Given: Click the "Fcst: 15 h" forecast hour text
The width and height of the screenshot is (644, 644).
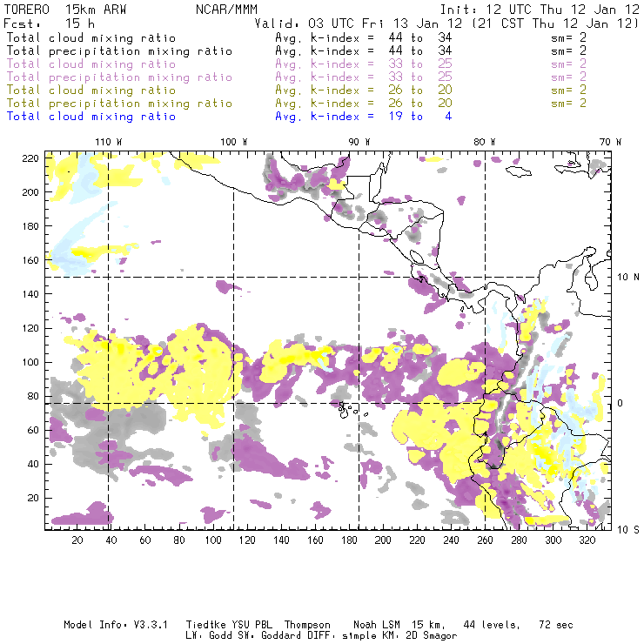Looking at the screenshot, I should 49,23.
